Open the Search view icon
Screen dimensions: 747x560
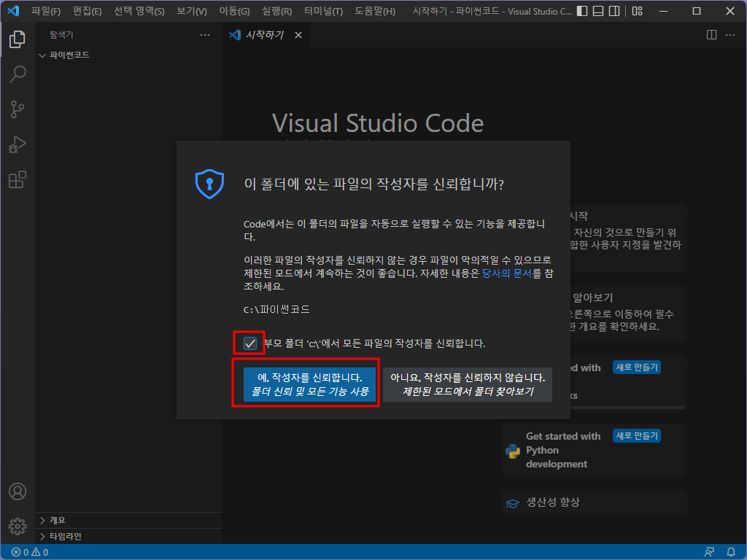click(18, 74)
